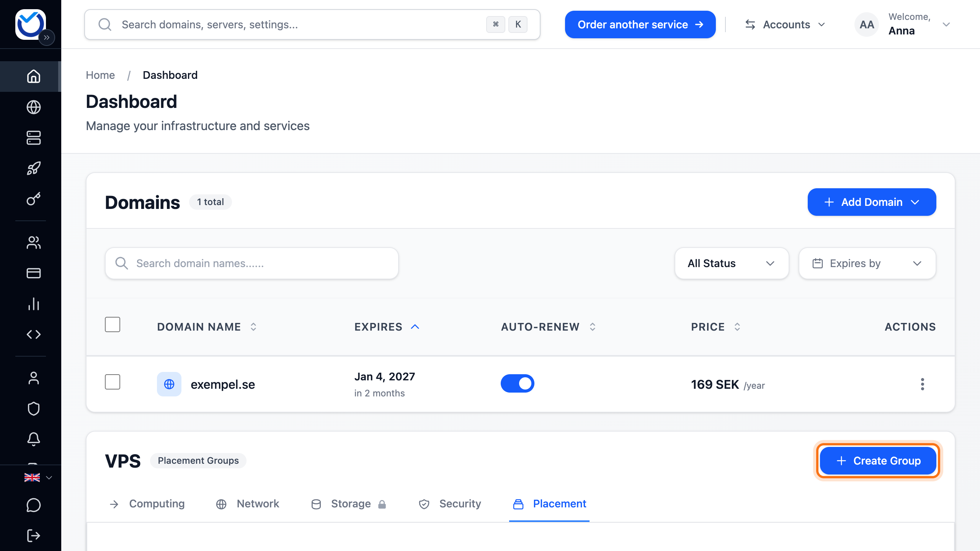
Task: Select the Placement tab
Action: [549, 504]
